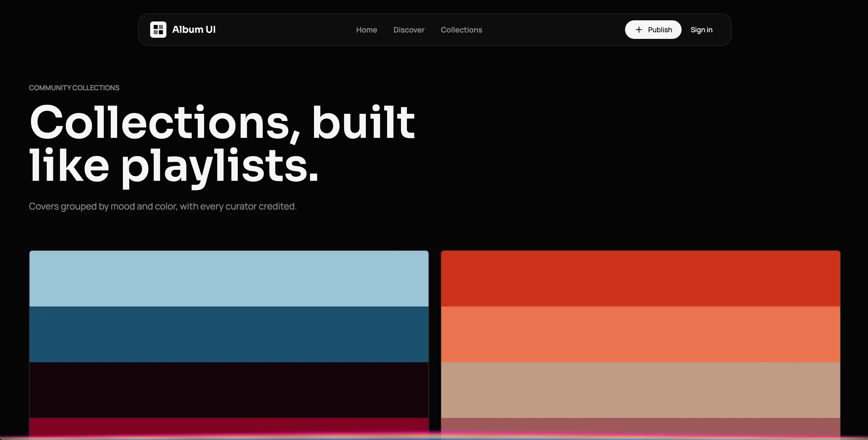Select Collections in the navigation bar

click(461, 30)
